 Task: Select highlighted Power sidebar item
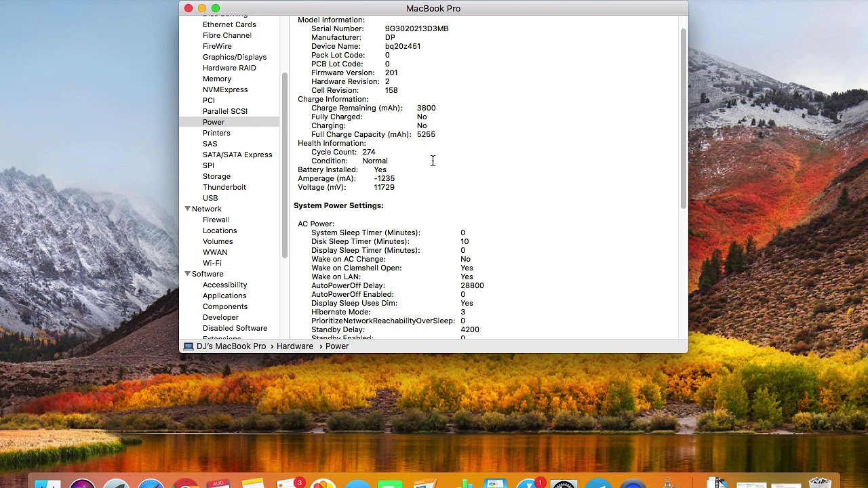[x=229, y=122]
